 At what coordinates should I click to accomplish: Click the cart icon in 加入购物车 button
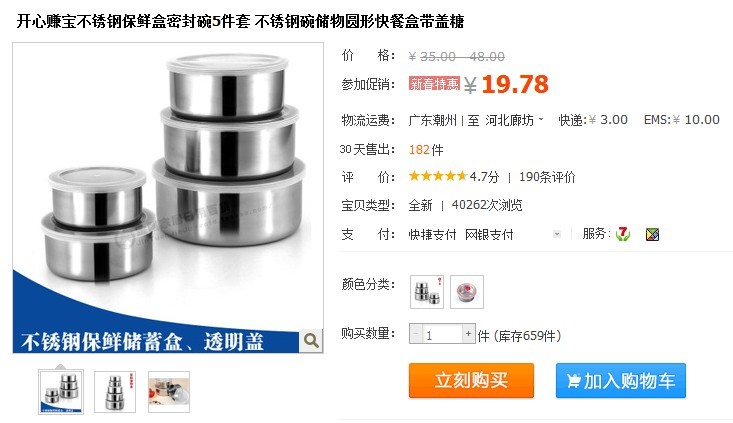click(x=574, y=381)
